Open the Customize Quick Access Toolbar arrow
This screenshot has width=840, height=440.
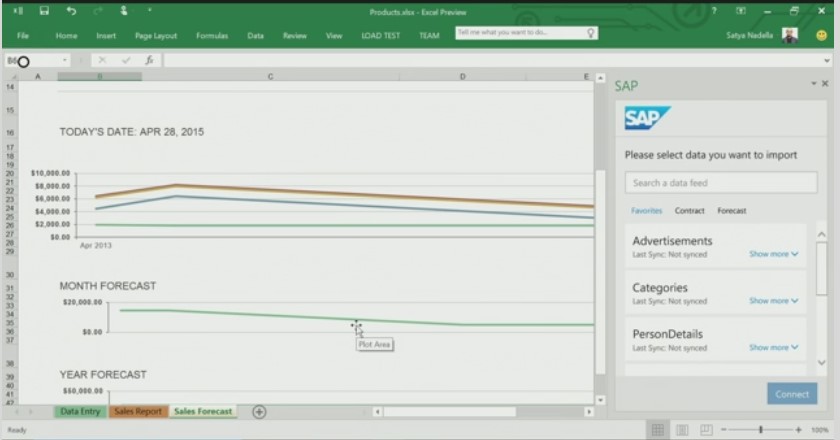(x=149, y=10)
